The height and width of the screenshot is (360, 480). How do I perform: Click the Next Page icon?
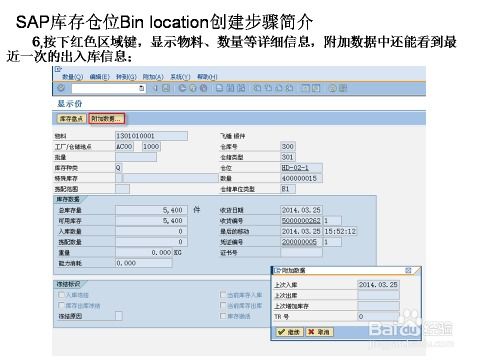[278, 88]
